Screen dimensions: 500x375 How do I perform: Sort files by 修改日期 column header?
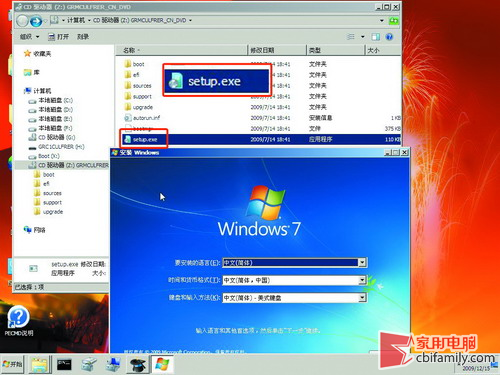pos(277,50)
